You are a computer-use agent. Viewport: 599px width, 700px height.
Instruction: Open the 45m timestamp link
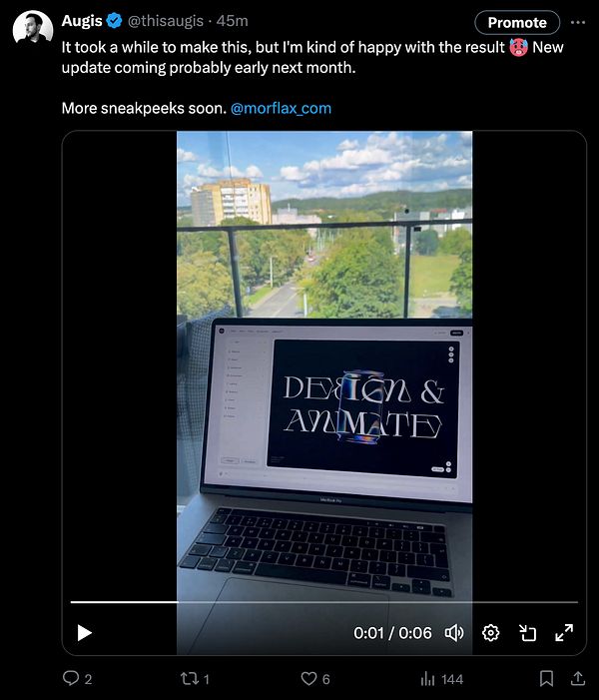point(232,21)
